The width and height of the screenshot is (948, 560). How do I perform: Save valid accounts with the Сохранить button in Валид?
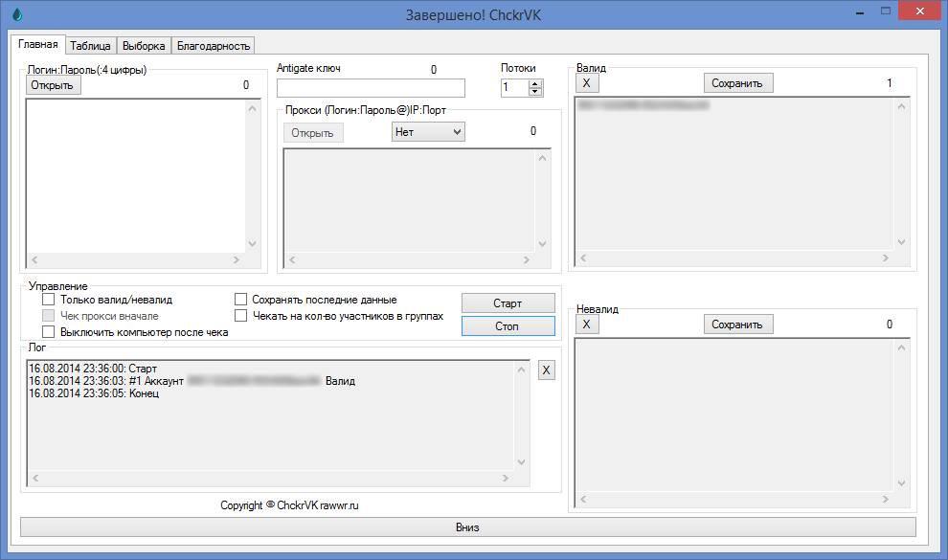(x=738, y=83)
